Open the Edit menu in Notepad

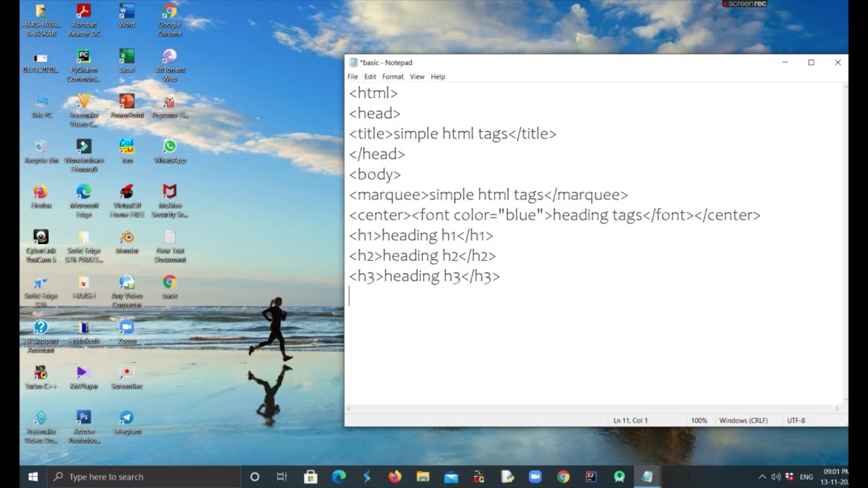click(x=370, y=77)
